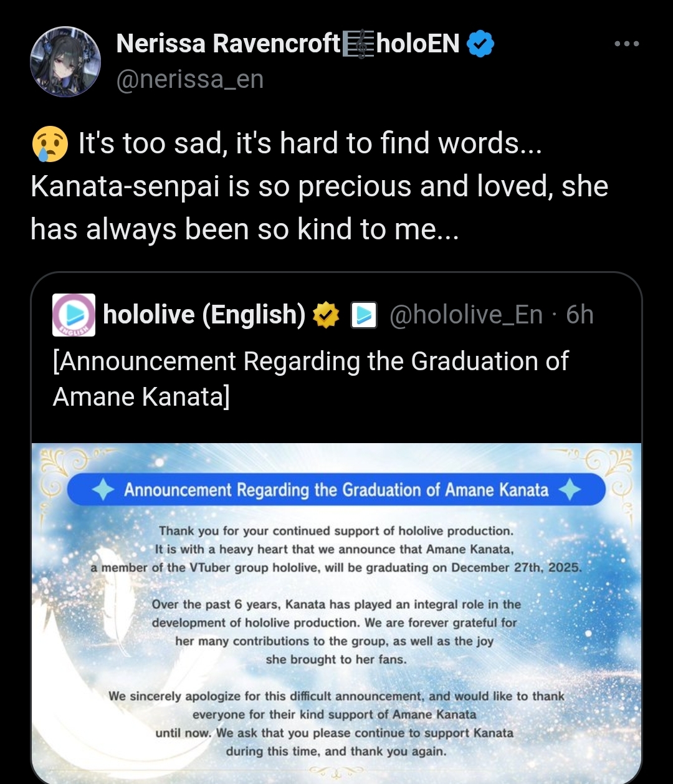The image size is (673, 784).
Task: Click the hololive (English) display name
Action: coord(204,315)
